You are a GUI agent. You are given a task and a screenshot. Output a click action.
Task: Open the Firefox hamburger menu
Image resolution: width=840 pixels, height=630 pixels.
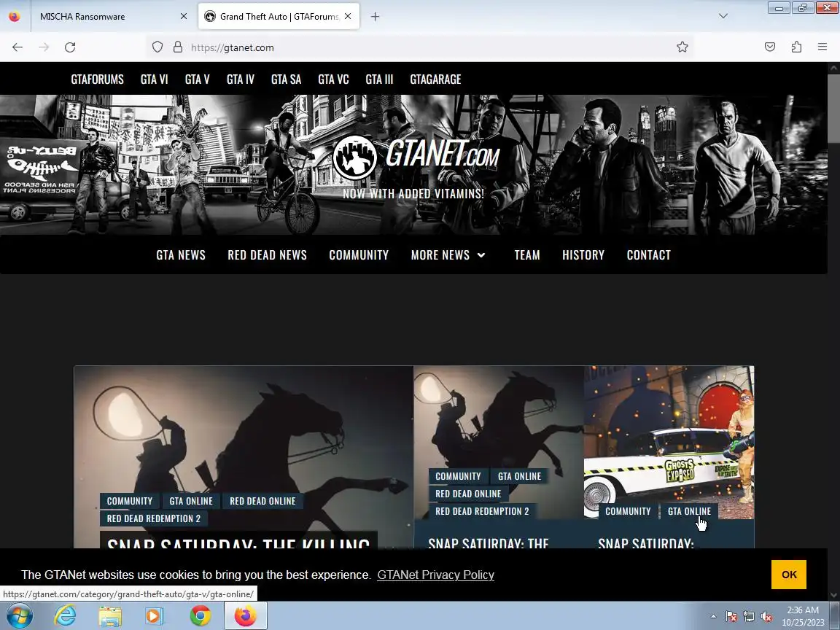pyautogui.click(x=822, y=47)
